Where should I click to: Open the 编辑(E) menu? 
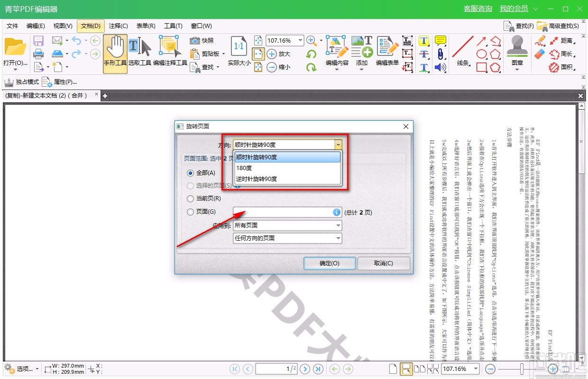(x=36, y=26)
